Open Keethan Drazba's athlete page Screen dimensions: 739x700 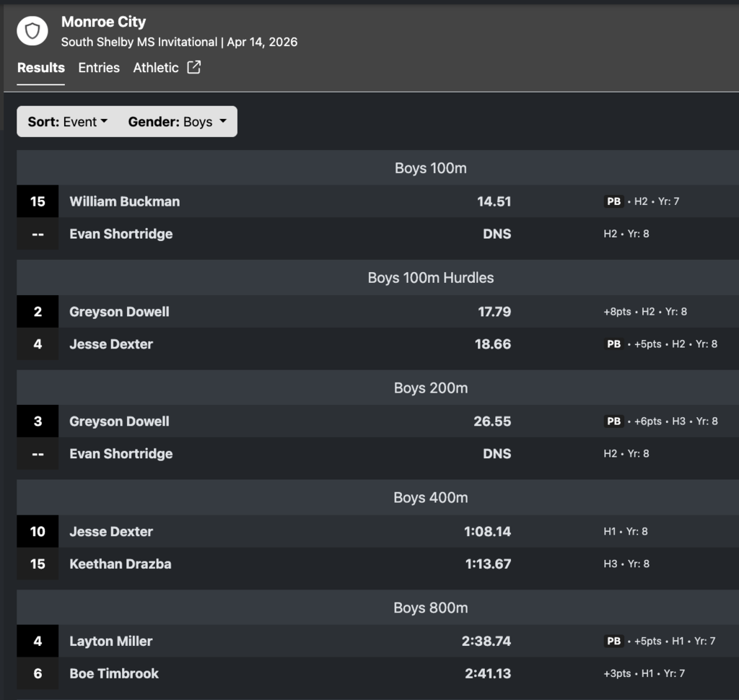(x=121, y=564)
